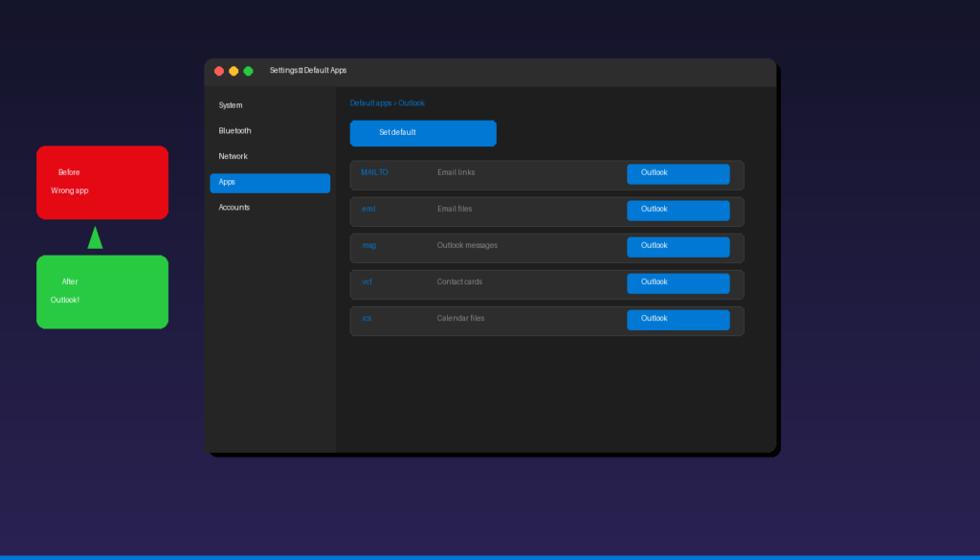Click the green After Outlook callout box
Screen dimensions: 980x560
click(x=101, y=292)
